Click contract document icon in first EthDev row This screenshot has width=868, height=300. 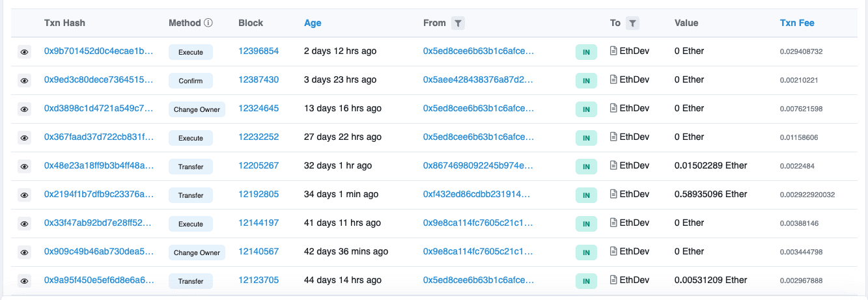(613, 51)
